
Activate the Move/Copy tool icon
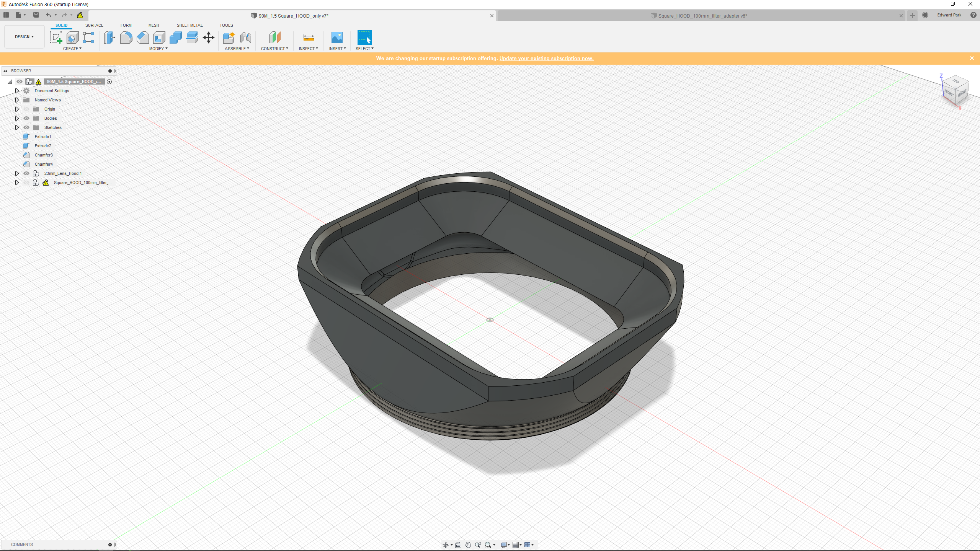pyautogui.click(x=209, y=37)
